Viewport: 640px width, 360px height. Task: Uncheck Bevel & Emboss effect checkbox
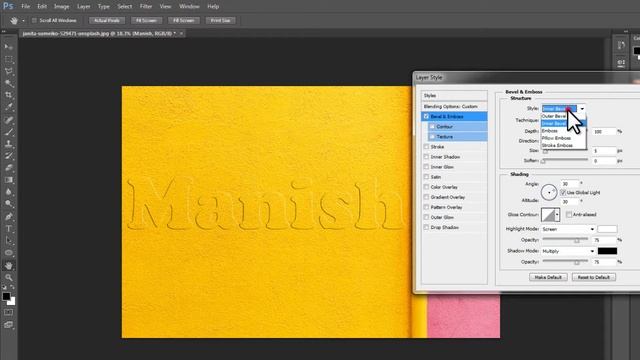tap(426, 116)
